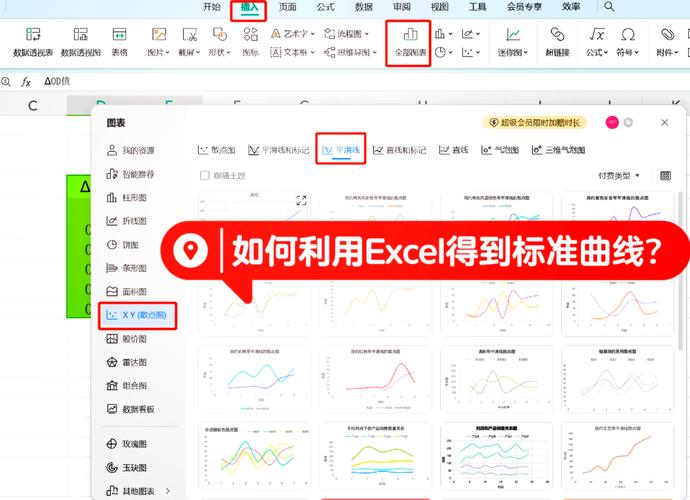Switch to the 插入 ribbon tab
Screen dimensions: 690x500
[x=249, y=7]
